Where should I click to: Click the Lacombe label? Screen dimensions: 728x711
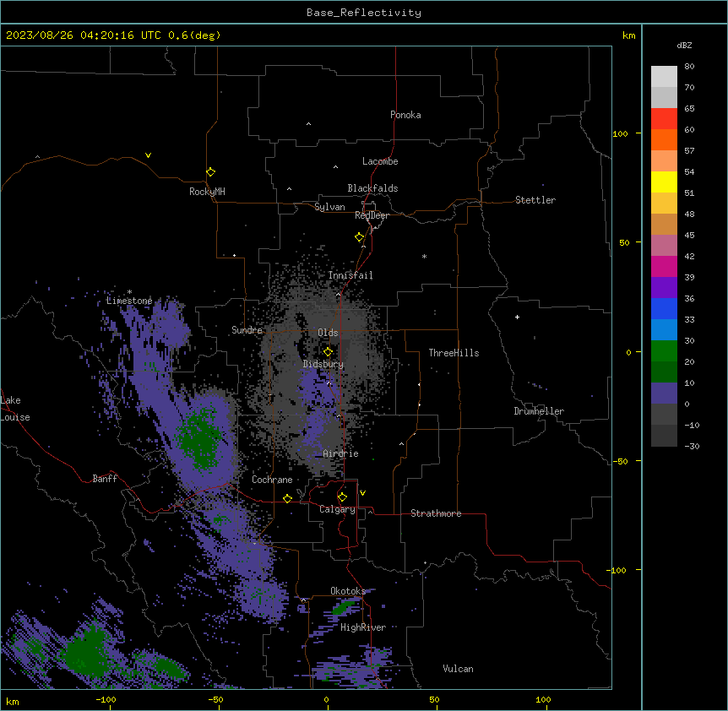[380, 161]
